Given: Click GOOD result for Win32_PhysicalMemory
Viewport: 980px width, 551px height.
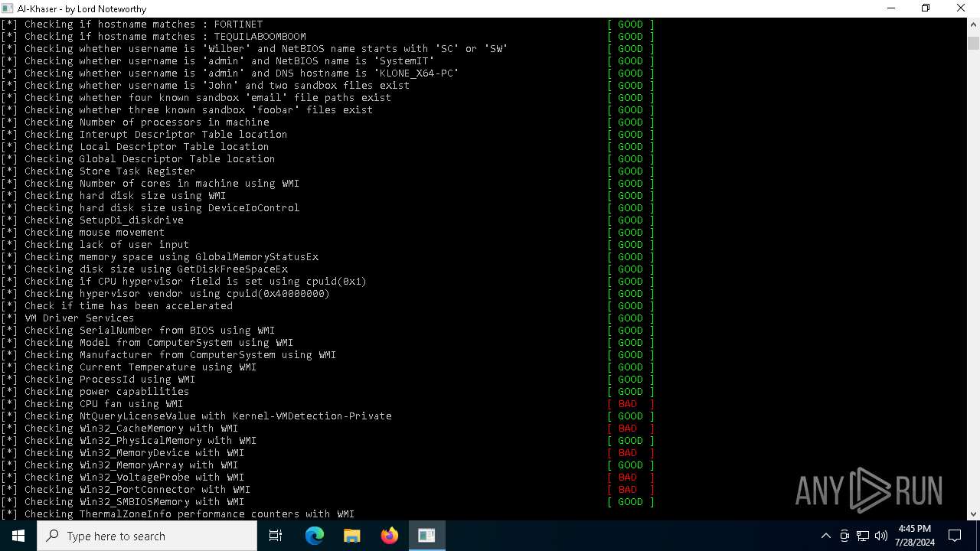Looking at the screenshot, I should click(631, 441).
